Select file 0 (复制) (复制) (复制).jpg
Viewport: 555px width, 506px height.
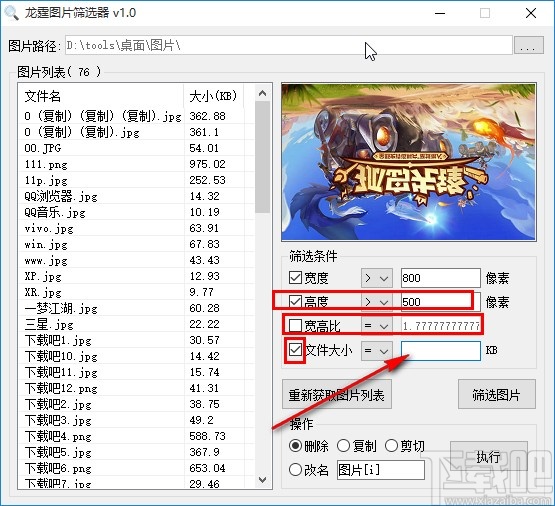[103, 116]
